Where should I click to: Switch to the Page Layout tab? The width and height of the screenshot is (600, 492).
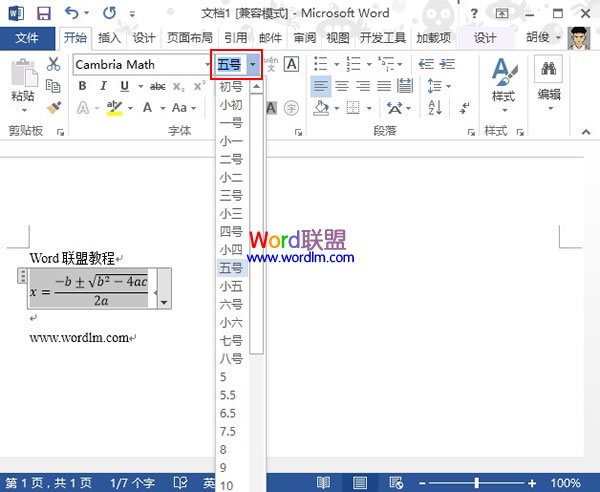coord(189,37)
